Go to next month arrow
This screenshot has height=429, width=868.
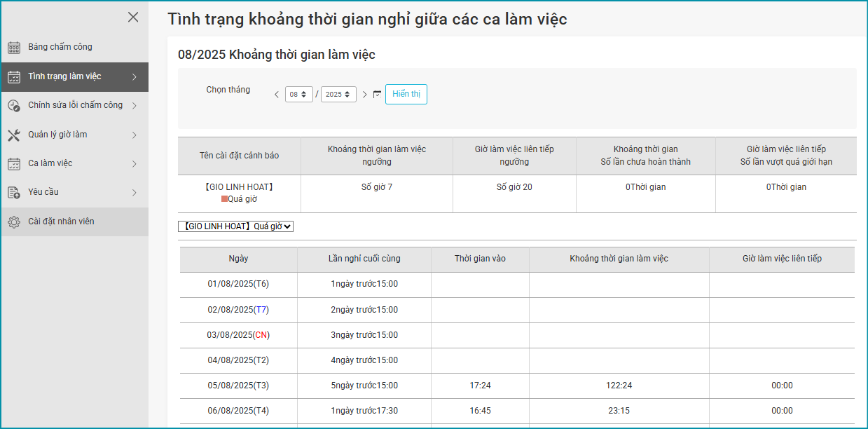[x=364, y=95]
